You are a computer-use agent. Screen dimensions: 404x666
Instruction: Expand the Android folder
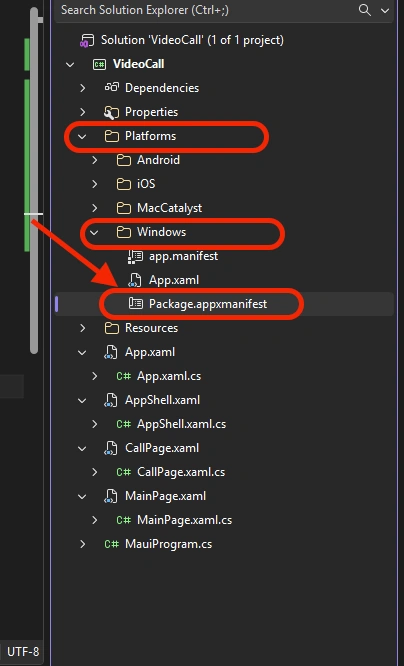94,160
